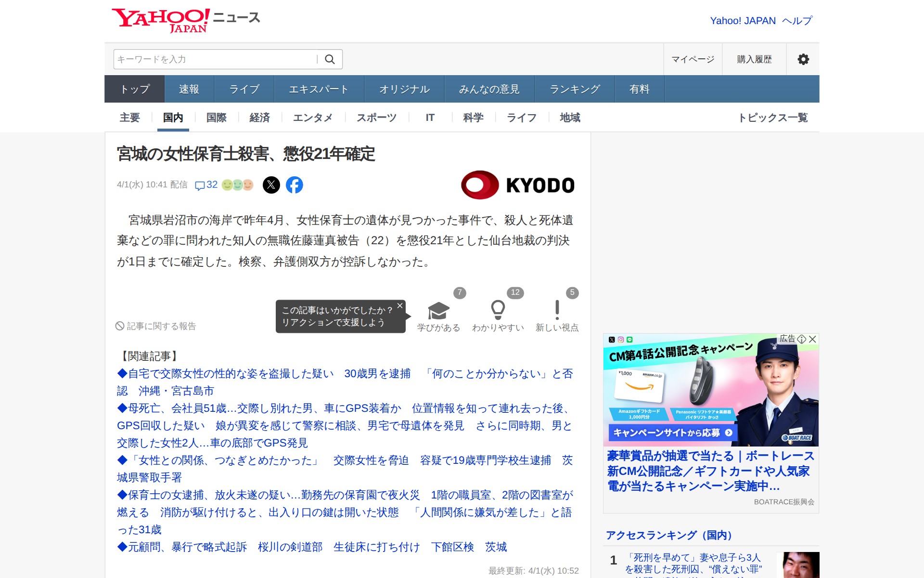This screenshot has height=578, width=924.
Task: Close the BOAT RACE advertisement
Action: pos(813,339)
